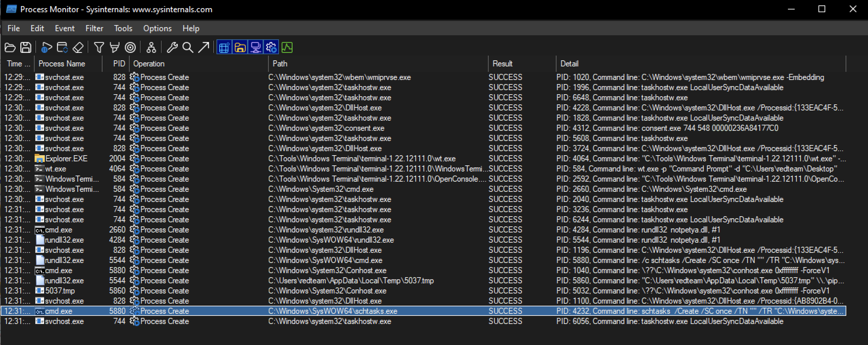Click the Path column header
The height and width of the screenshot is (345, 868).
click(378, 64)
